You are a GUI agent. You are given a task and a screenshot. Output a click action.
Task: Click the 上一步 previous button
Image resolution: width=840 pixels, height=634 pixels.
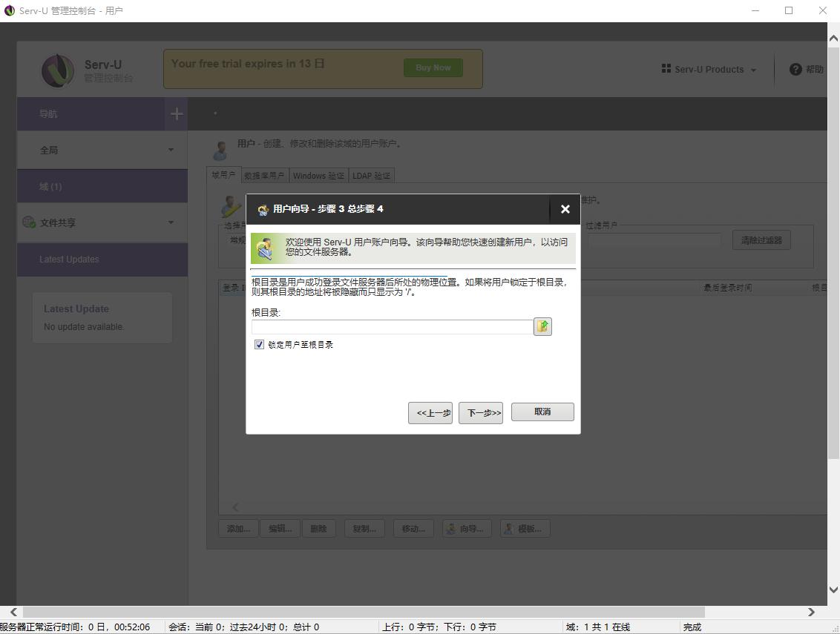click(430, 413)
